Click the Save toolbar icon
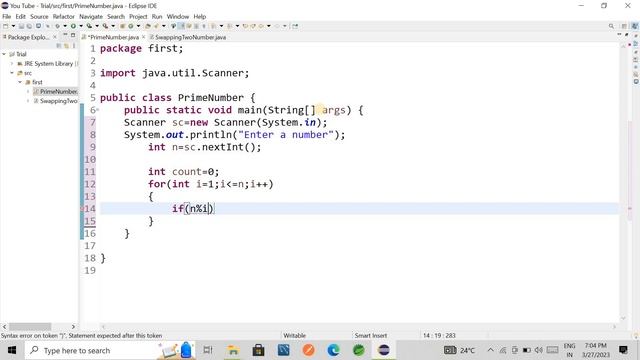Screen dimensions: 640x360 click(x=21, y=26)
